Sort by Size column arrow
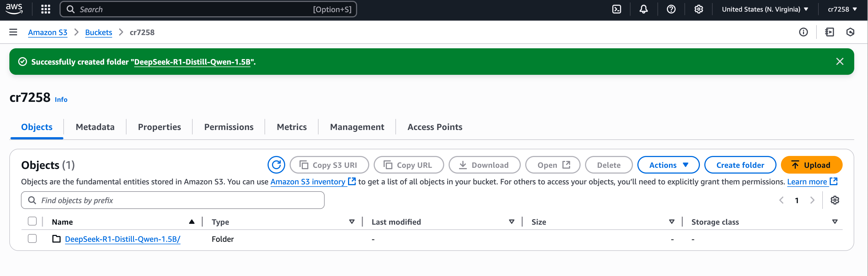The height and width of the screenshot is (276, 868). (x=671, y=222)
